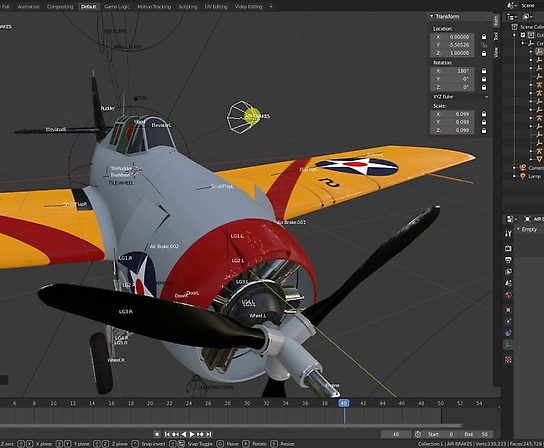544x448 pixels.
Task: Open the Object properties orange square icon
Action: coord(508,310)
